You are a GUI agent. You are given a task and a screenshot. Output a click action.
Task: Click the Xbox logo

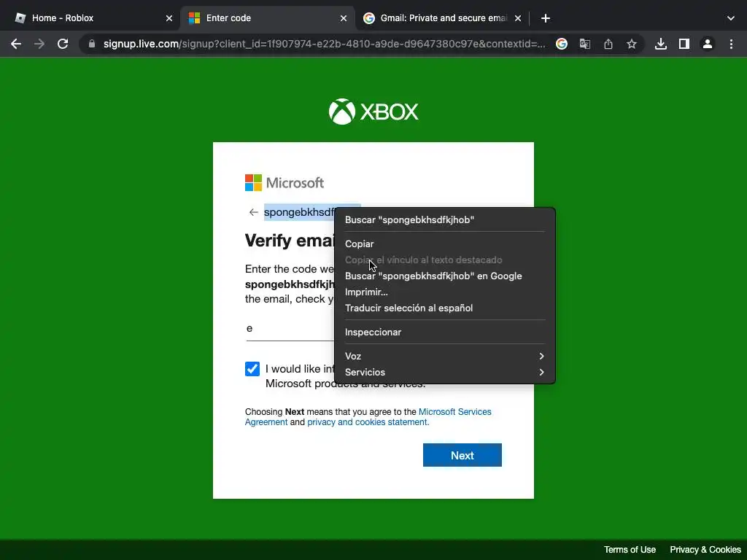(x=373, y=112)
